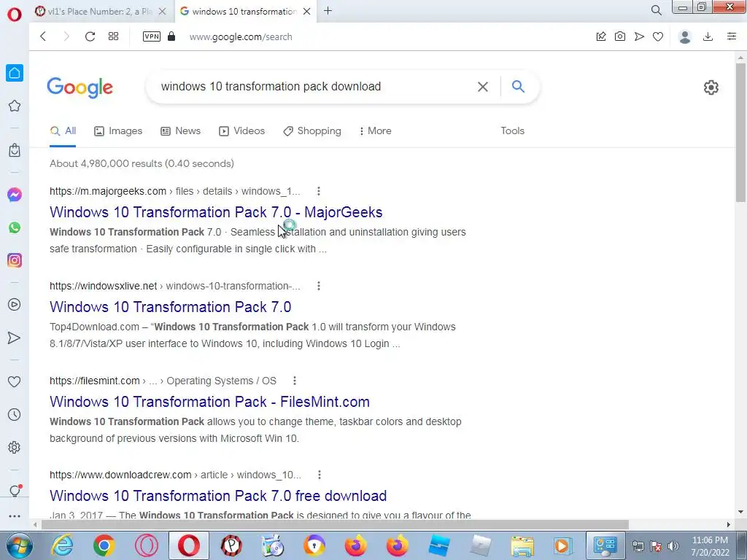This screenshot has height=560, width=747.
Task: Open History clock in the sidebar
Action: (15, 415)
